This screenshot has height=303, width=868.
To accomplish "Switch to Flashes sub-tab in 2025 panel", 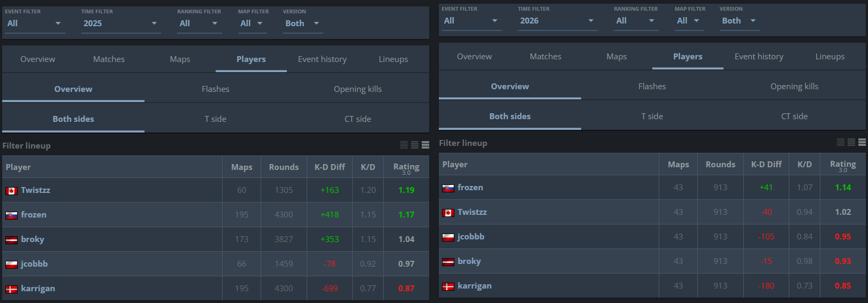I will (216, 89).
